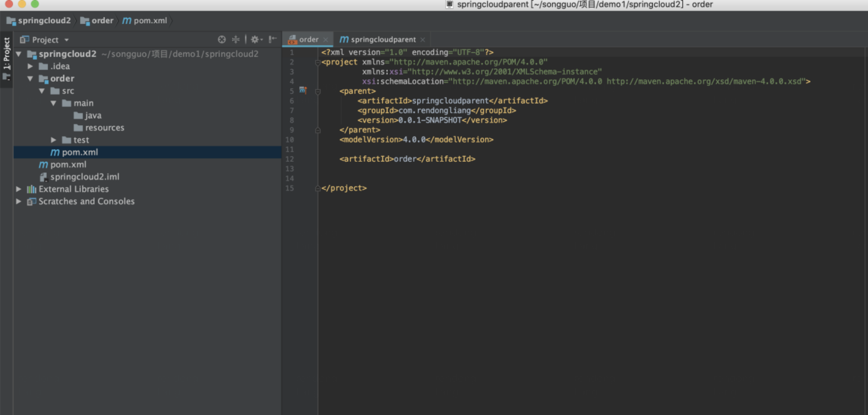Click order in the breadcrumb bar

pos(97,21)
